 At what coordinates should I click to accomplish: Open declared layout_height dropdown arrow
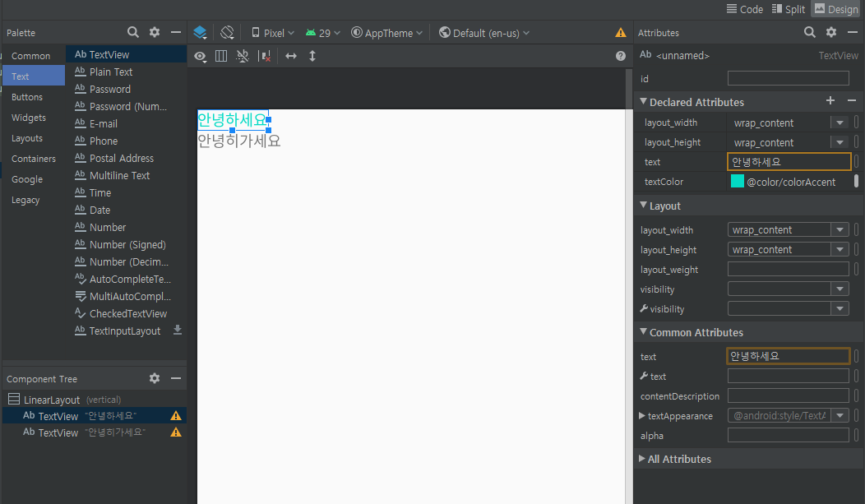point(840,142)
